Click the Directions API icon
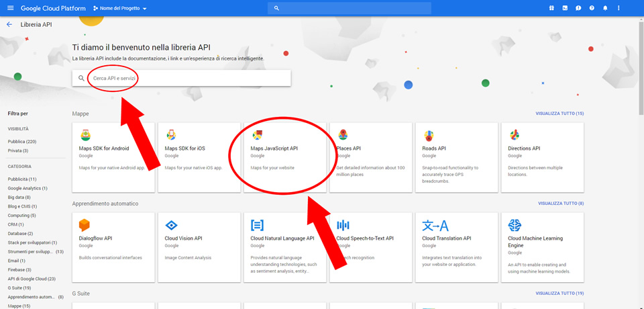The height and width of the screenshot is (309, 644). click(515, 134)
